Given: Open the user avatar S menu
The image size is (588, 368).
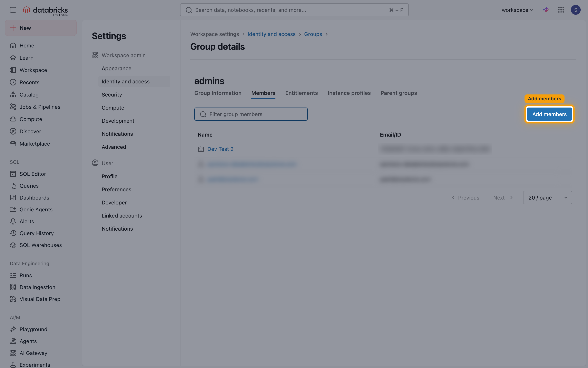Looking at the screenshot, I should (576, 10).
